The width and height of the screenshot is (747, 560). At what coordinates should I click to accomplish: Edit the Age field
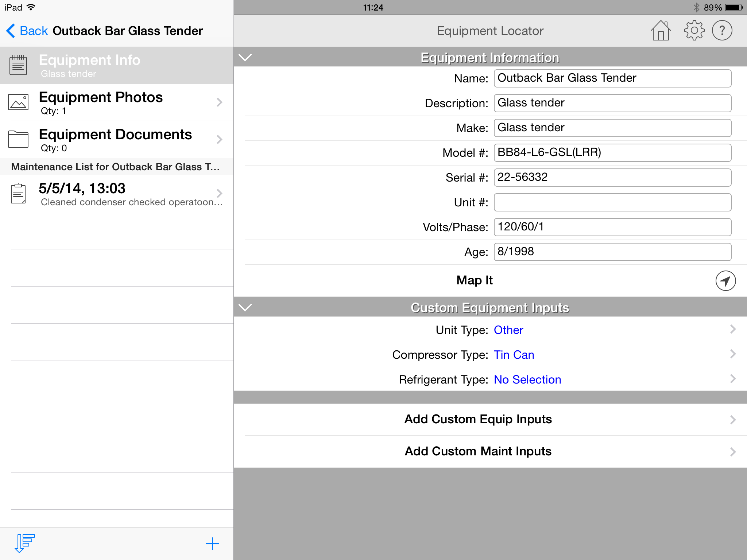pyautogui.click(x=612, y=252)
